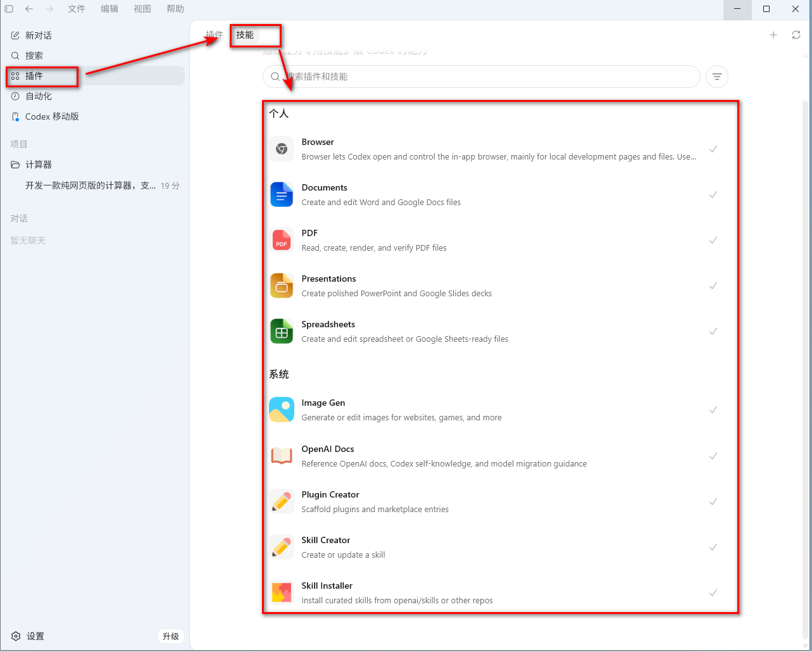Image resolution: width=812 pixels, height=652 pixels.
Task: Select the Presentations skill title
Action: click(329, 279)
